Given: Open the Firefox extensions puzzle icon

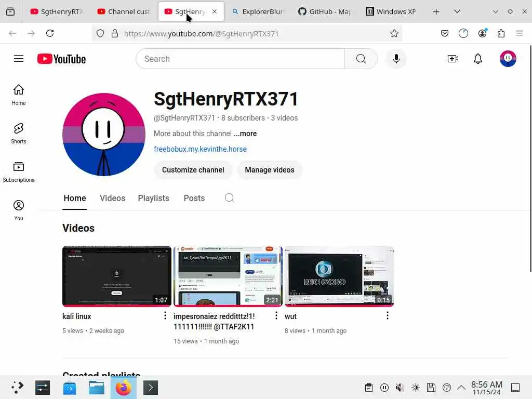Looking at the screenshot, I should tap(501, 33).
